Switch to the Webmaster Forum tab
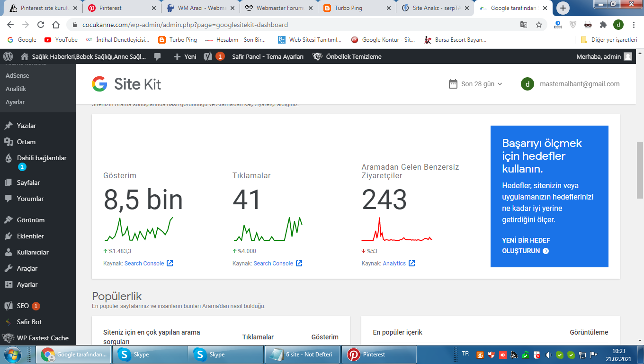644x364 pixels. (x=278, y=8)
